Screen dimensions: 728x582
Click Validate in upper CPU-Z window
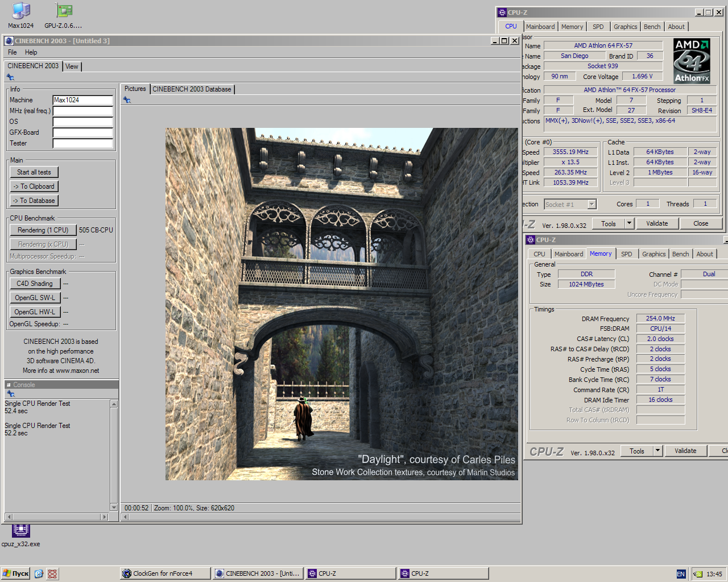click(657, 223)
